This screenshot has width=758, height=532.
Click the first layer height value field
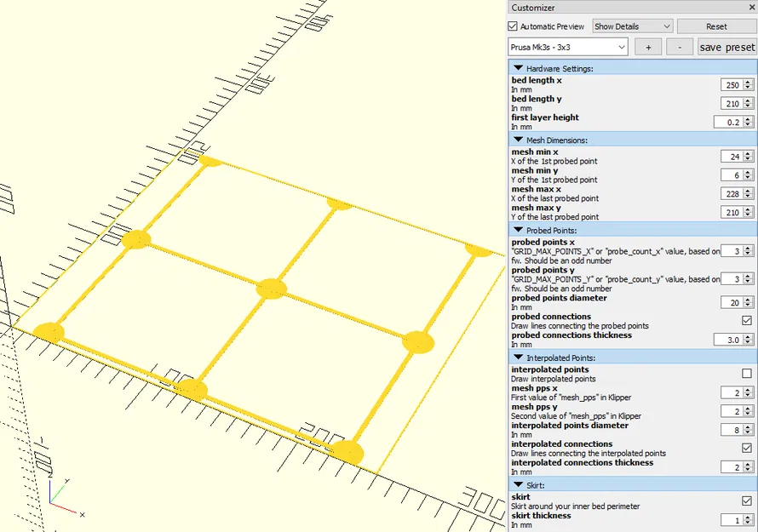(728, 123)
